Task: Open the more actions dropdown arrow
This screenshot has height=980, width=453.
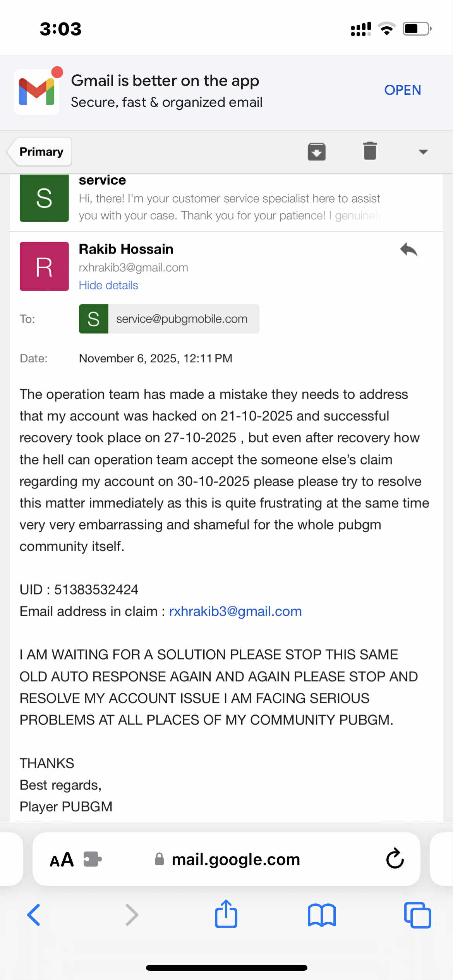Action: coord(423,152)
